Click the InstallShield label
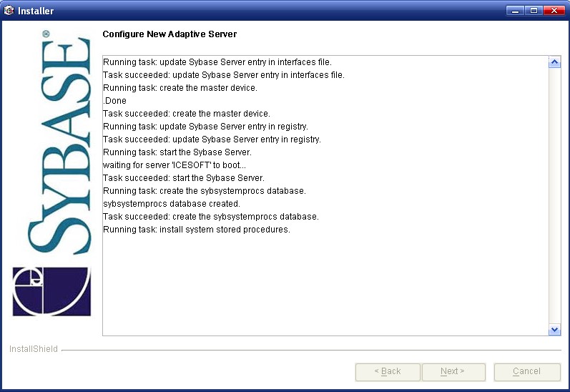 pyautogui.click(x=34, y=349)
